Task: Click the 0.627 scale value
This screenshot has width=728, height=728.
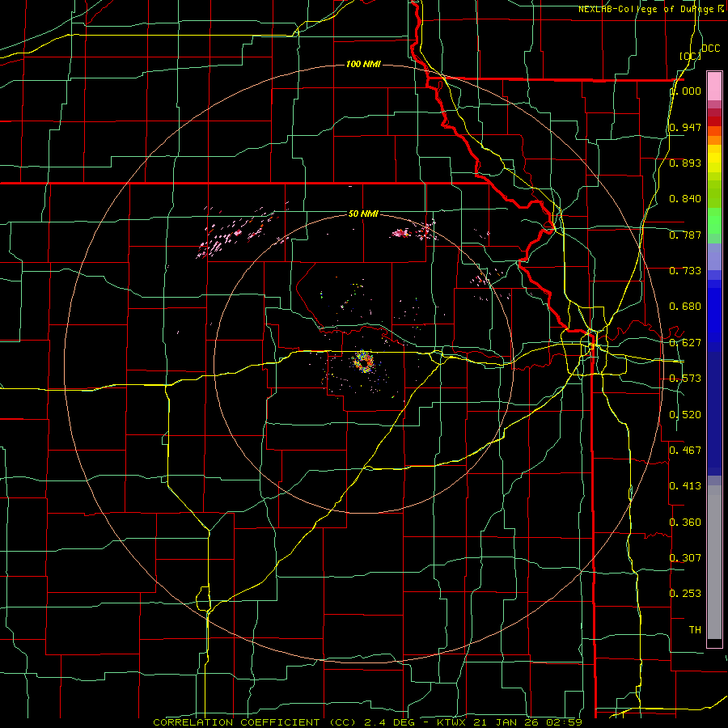Action: click(685, 343)
